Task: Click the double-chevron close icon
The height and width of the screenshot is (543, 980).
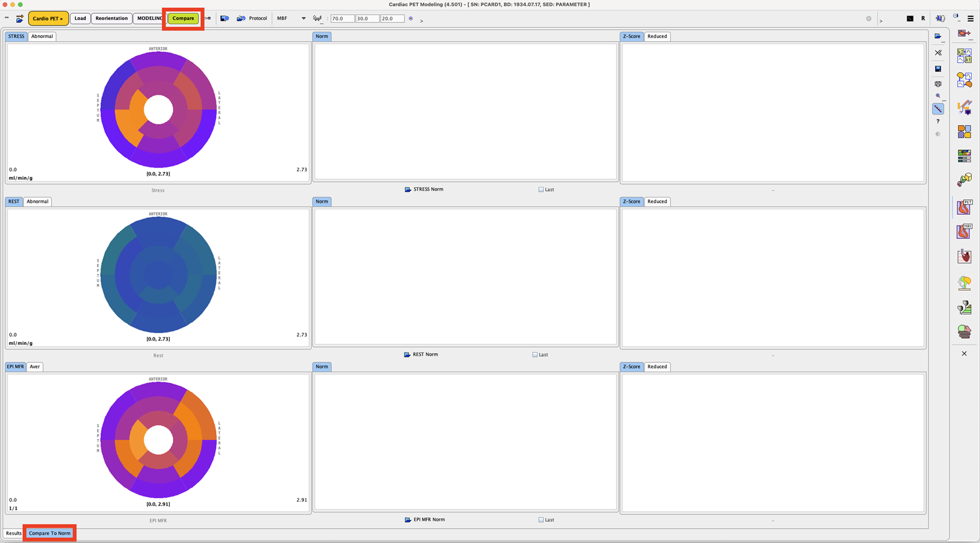Action: pyautogui.click(x=938, y=53)
